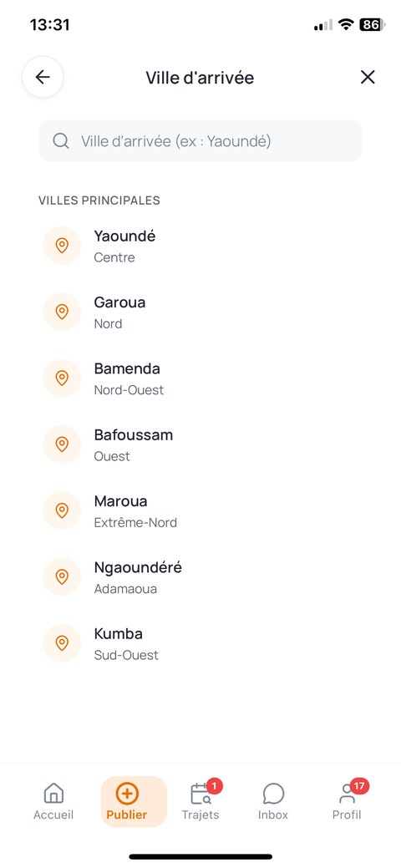Viewport: 401px width, 868px height.
Task: Switch to the Trajets tab
Action: pos(200,801)
